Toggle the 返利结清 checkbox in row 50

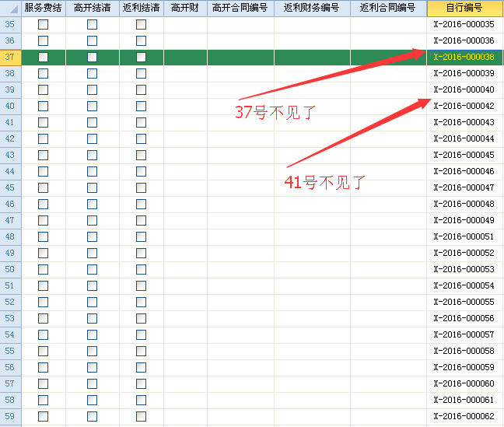point(141,269)
